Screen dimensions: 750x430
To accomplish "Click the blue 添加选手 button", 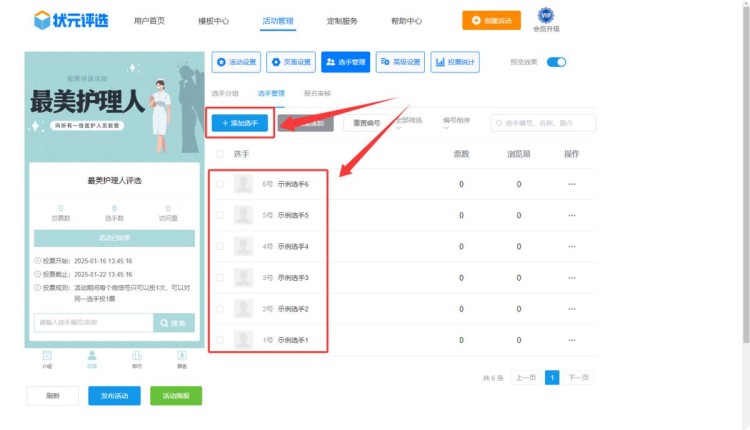I will pos(239,122).
